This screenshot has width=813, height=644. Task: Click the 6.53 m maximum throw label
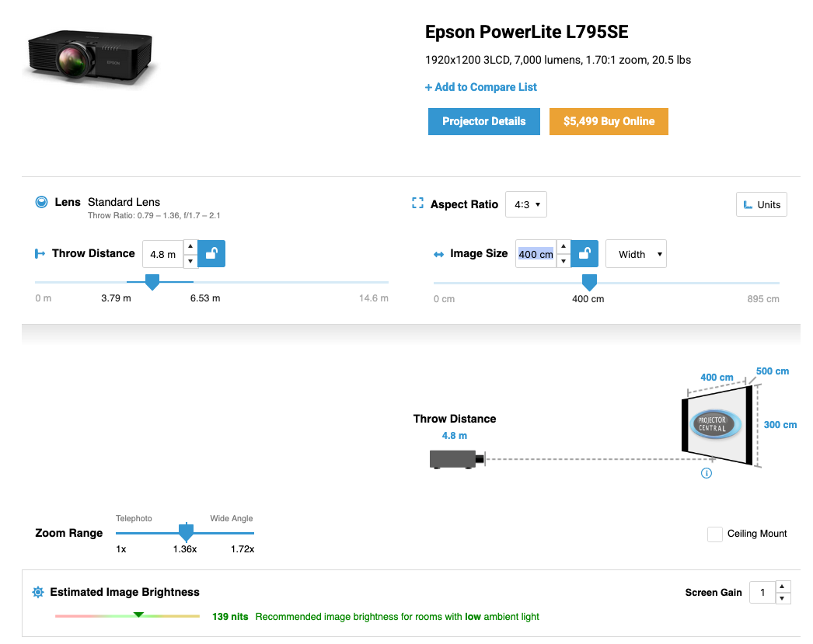[205, 298]
